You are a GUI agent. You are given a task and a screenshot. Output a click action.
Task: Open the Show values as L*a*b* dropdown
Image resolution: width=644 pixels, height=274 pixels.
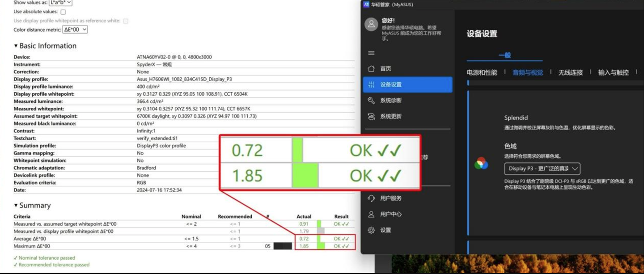click(x=60, y=3)
